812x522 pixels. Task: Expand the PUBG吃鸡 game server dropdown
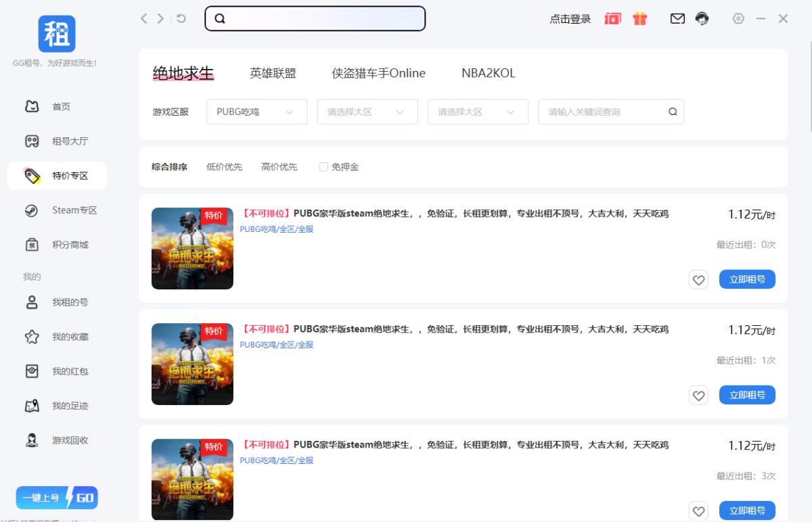(257, 112)
